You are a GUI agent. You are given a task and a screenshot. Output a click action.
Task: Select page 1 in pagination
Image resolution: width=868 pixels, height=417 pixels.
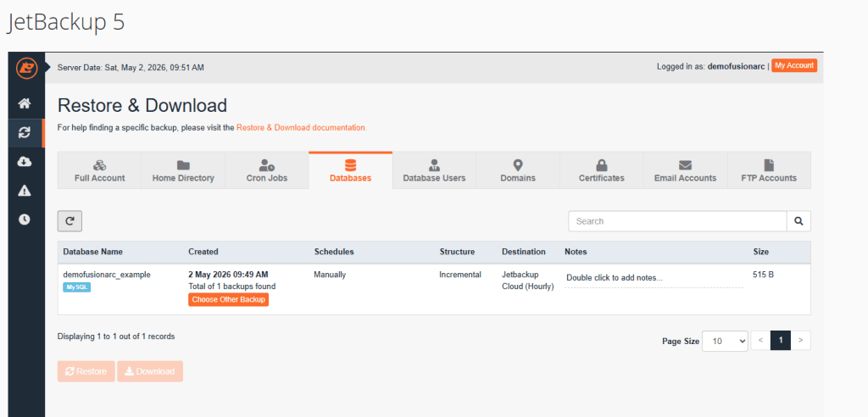click(781, 341)
